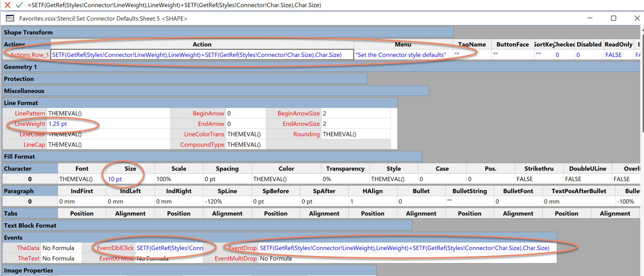
Task: Select TheData No Formula cell
Action: coord(61,248)
